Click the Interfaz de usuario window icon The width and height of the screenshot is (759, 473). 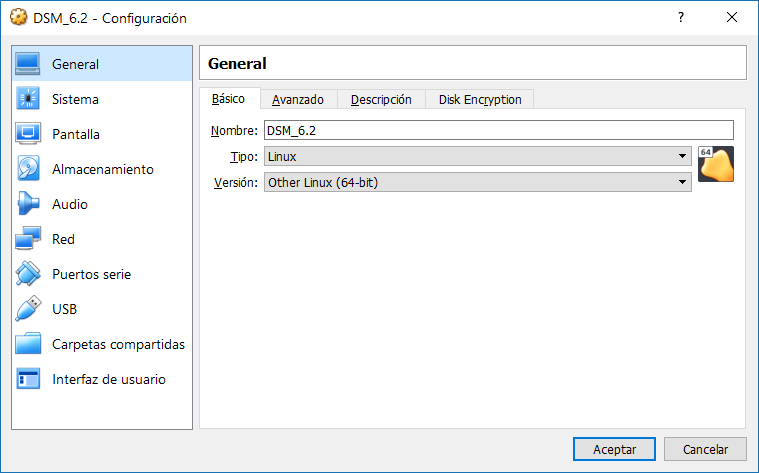click(x=28, y=379)
